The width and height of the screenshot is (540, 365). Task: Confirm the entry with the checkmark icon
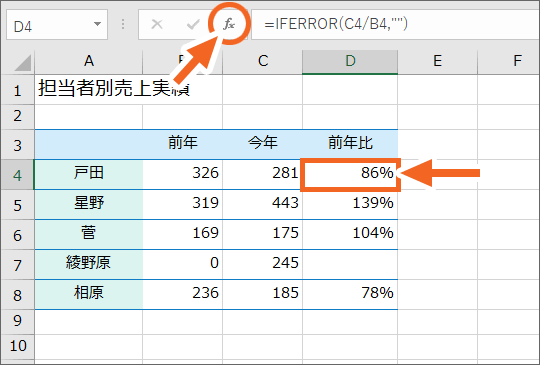click(x=193, y=24)
